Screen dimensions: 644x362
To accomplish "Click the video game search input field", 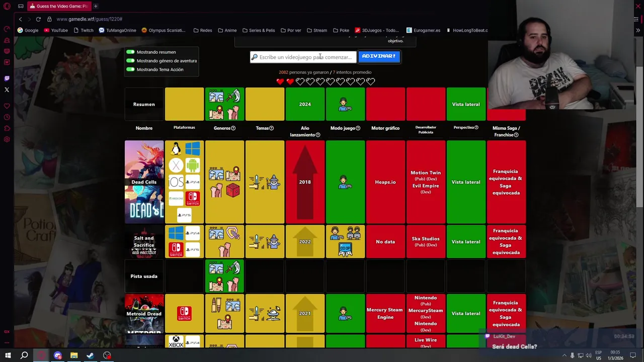I will click(303, 57).
